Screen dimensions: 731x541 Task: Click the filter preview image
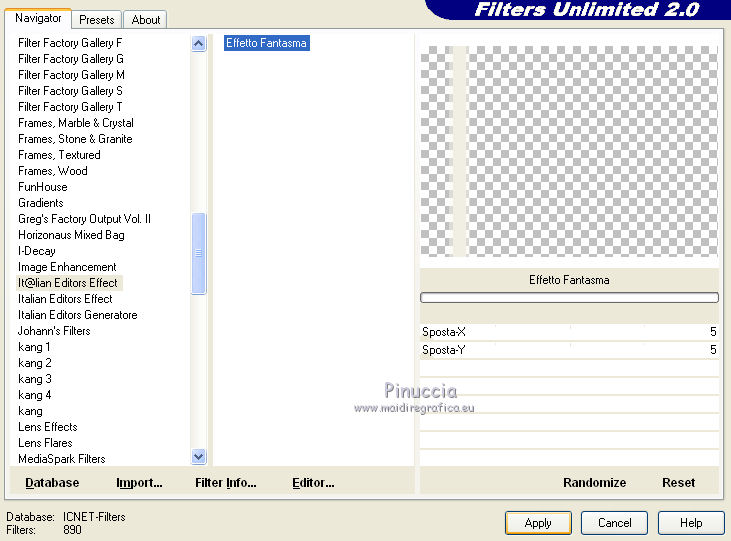pyautogui.click(x=569, y=151)
